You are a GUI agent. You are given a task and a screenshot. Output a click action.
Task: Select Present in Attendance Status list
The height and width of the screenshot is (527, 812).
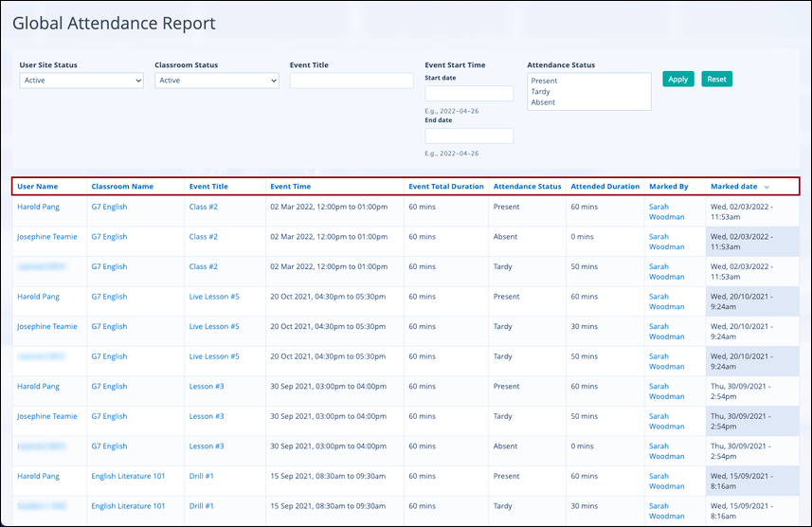pos(545,82)
